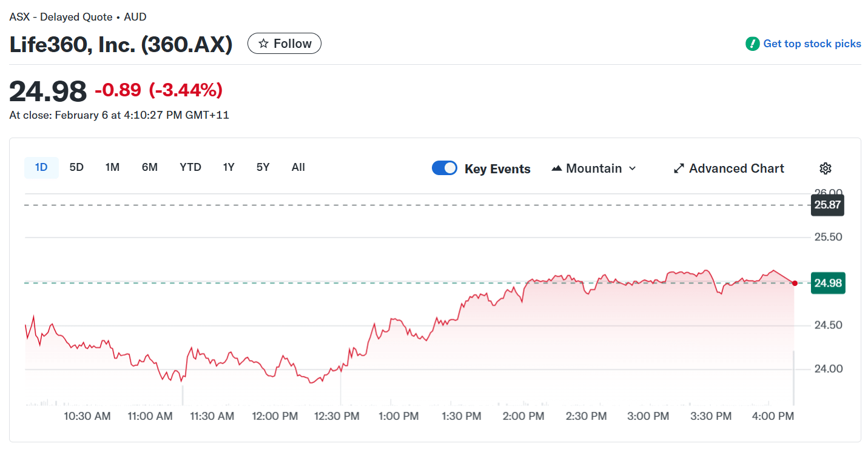Click the 24.98 price badge on chart axis
The image size is (868, 449).
click(827, 282)
